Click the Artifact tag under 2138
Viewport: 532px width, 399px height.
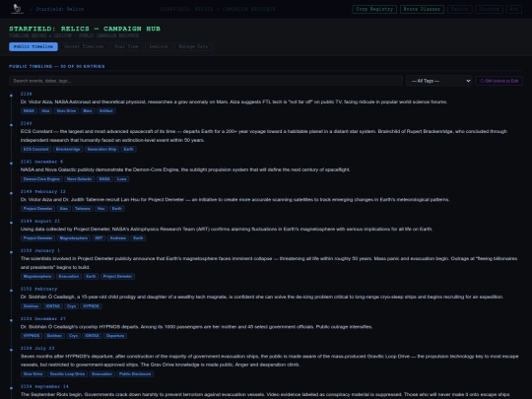(x=105, y=111)
